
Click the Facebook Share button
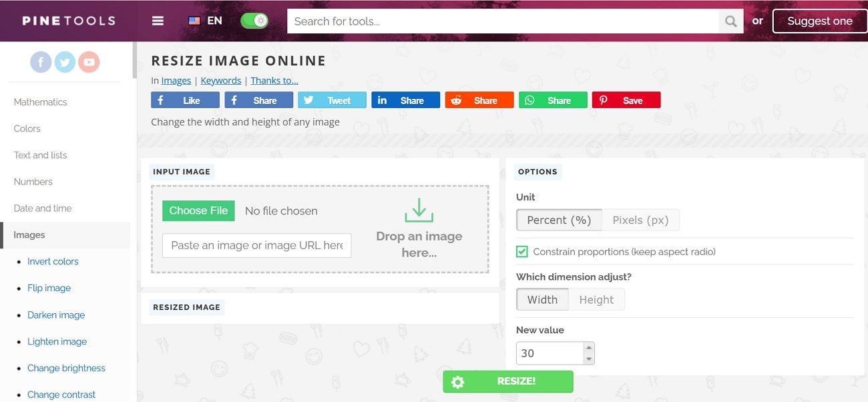click(258, 100)
